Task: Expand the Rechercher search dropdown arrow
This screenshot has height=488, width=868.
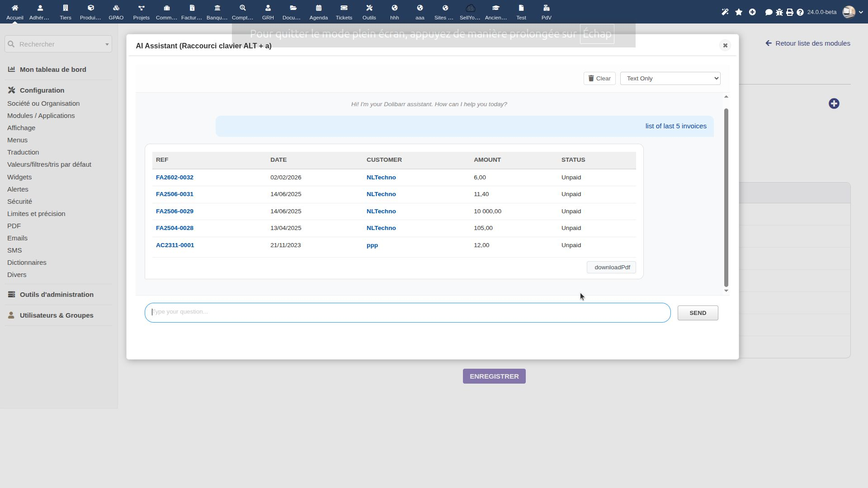Action: pos(107,44)
